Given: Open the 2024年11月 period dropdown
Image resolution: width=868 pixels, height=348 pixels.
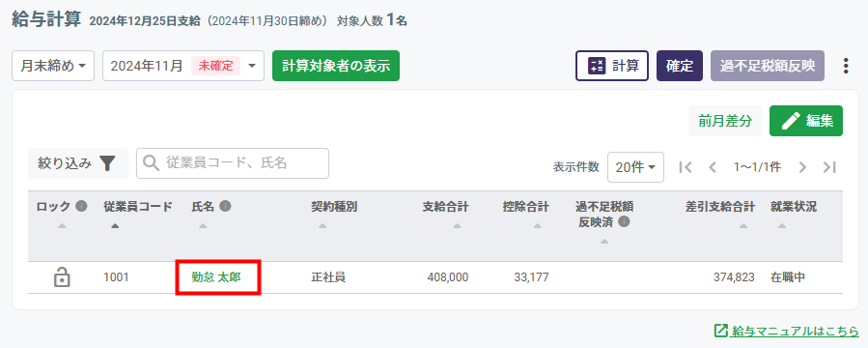Looking at the screenshot, I should (183, 66).
